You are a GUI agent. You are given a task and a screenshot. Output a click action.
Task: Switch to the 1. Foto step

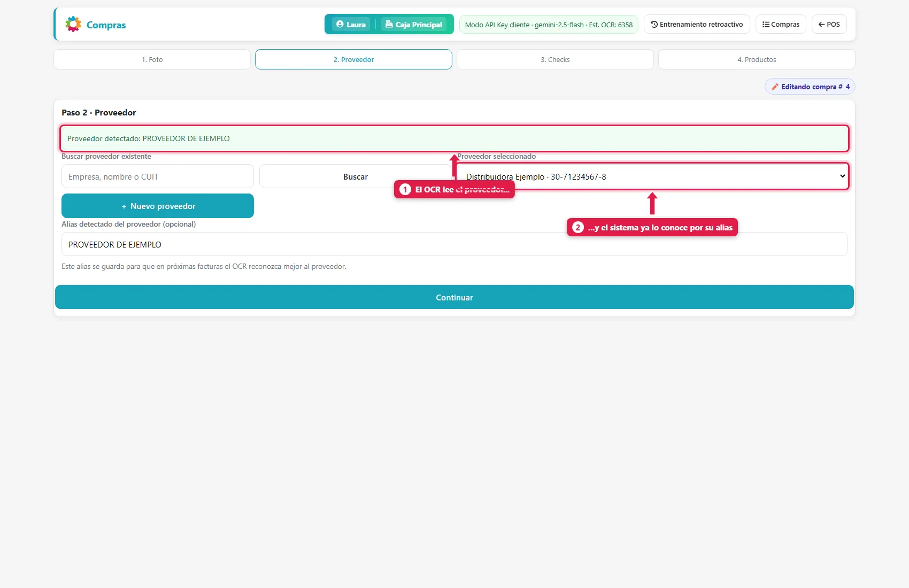(x=152, y=59)
